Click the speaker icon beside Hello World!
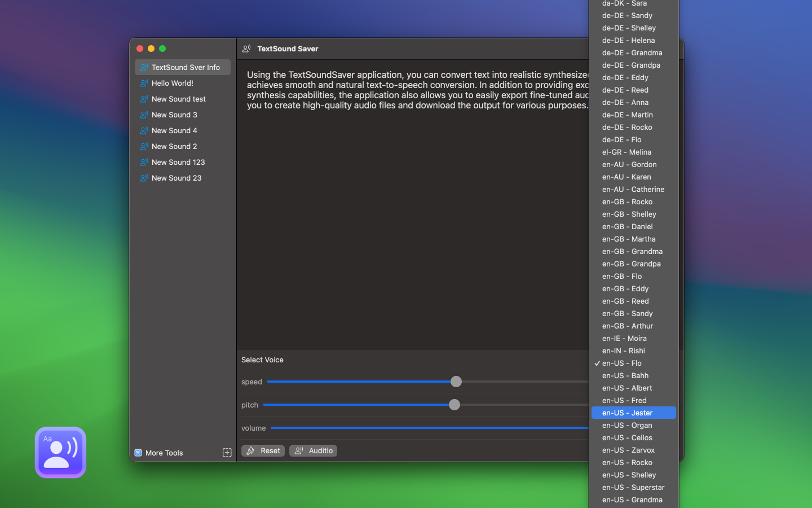Screen dimensions: 812x508 (x=144, y=83)
